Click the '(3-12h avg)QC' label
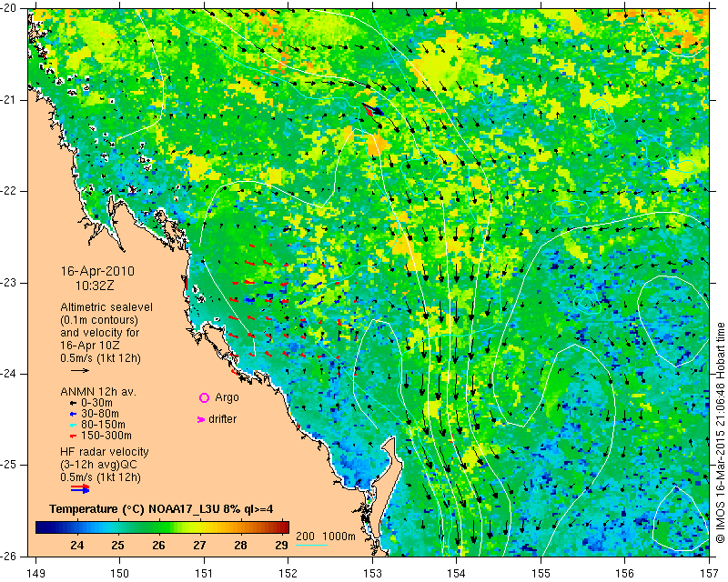 coord(98,464)
